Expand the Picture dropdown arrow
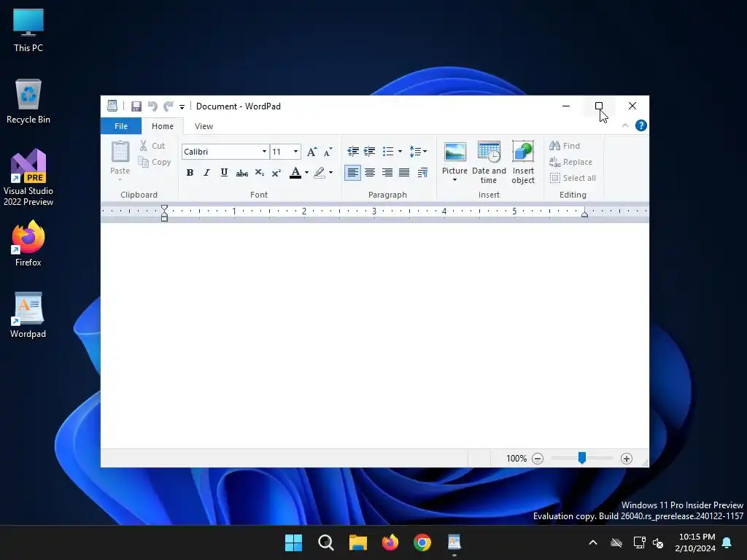This screenshot has width=747, height=560. tap(455, 180)
